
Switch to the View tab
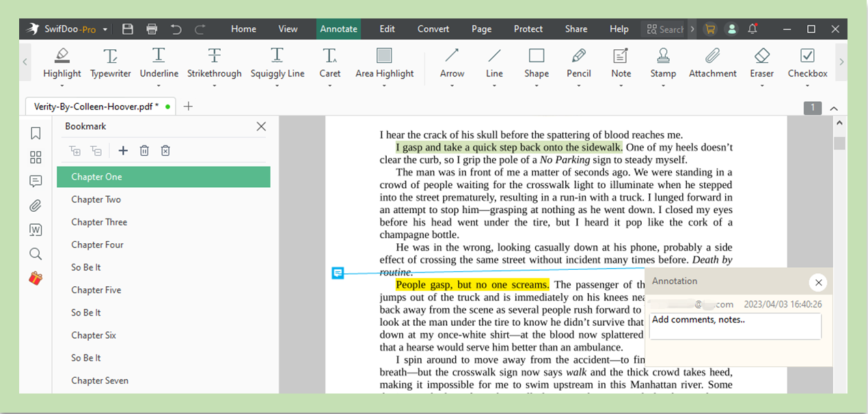pos(288,29)
